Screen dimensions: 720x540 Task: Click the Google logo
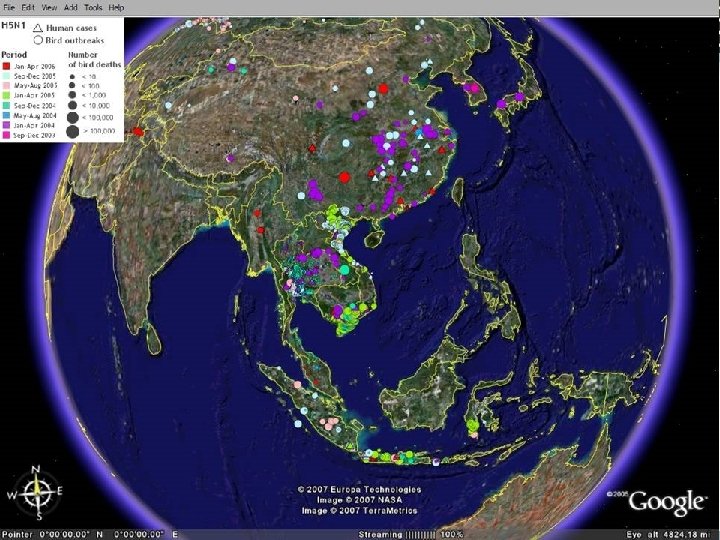point(665,501)
